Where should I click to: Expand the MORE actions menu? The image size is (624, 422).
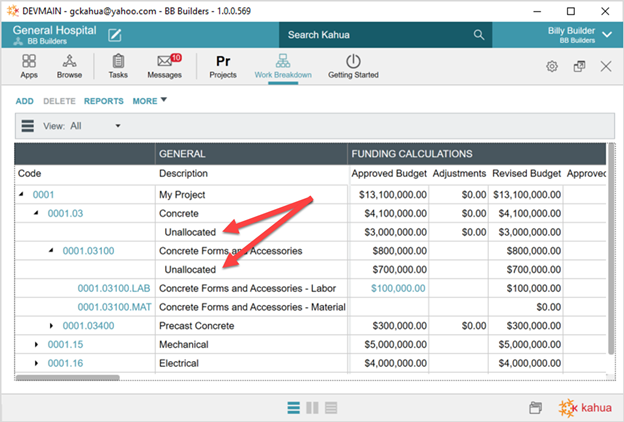pos(150,101)
